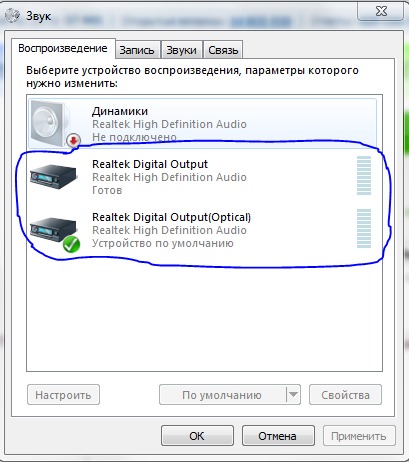Open the Запись tab
The image size is (409, 462).
pyautogui.click(x=137, y=50)
